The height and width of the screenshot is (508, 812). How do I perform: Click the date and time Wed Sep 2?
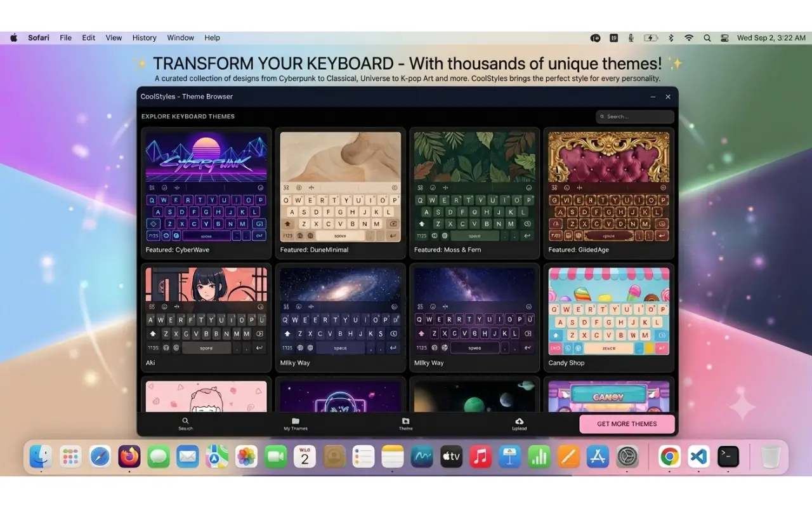[771, 38]
